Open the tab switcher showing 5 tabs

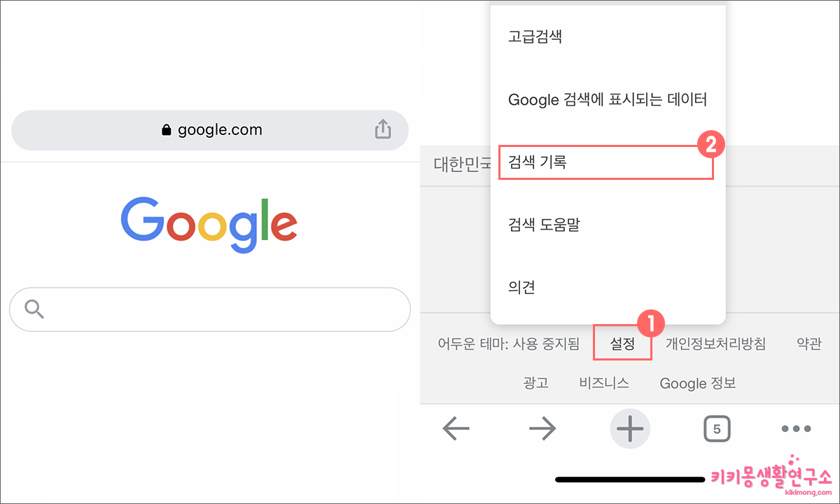(x=717, y=428)
